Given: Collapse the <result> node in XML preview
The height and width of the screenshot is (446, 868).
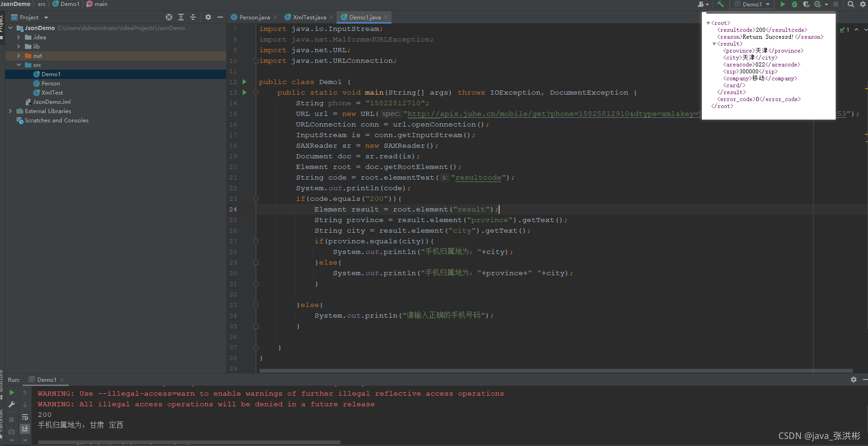Looking at the screenshot, I should click(x=714, y=44).
